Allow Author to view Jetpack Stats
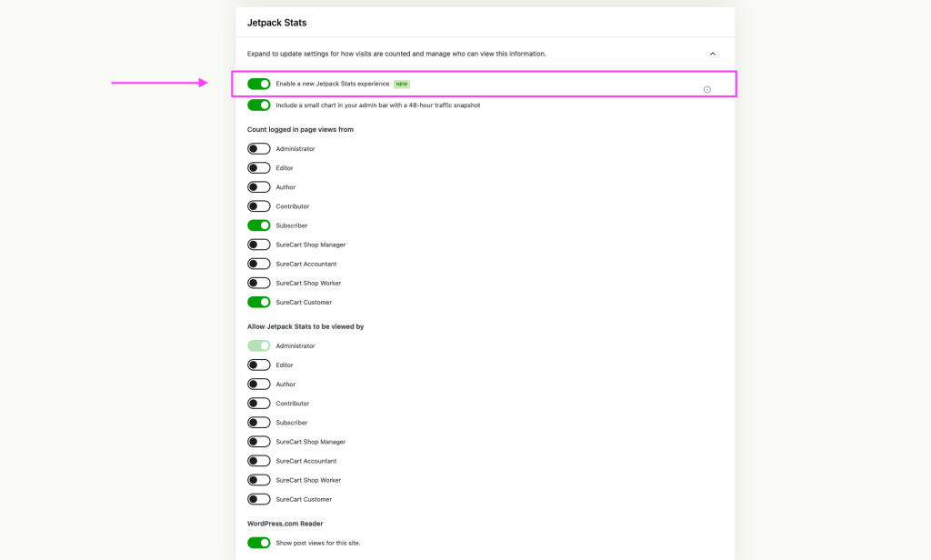931x560 pixels. click(x=259, y=385)
